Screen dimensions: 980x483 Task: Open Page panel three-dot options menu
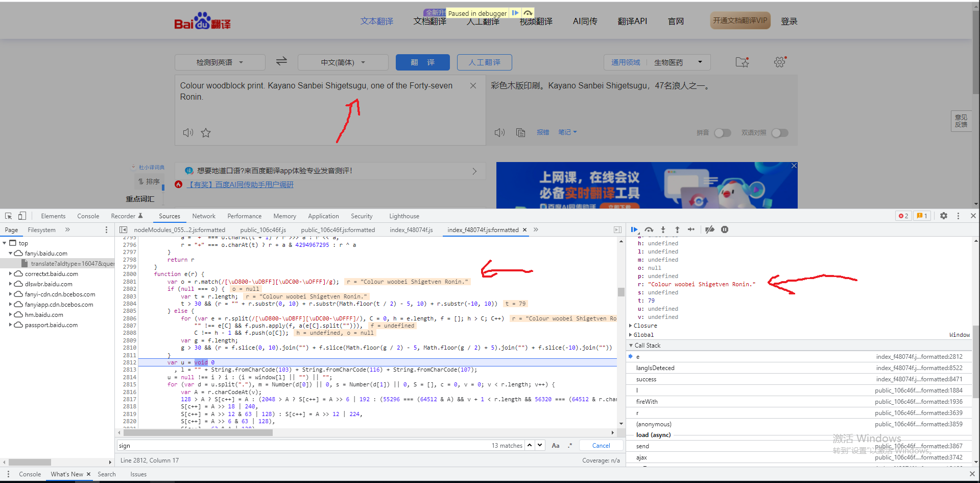[x=106, y=229]
